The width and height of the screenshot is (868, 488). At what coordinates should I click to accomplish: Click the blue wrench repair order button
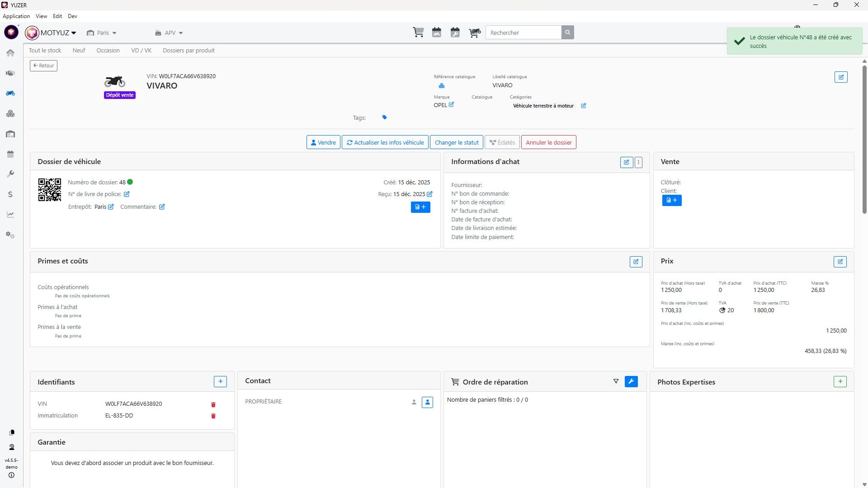click(x=631, y=382)
